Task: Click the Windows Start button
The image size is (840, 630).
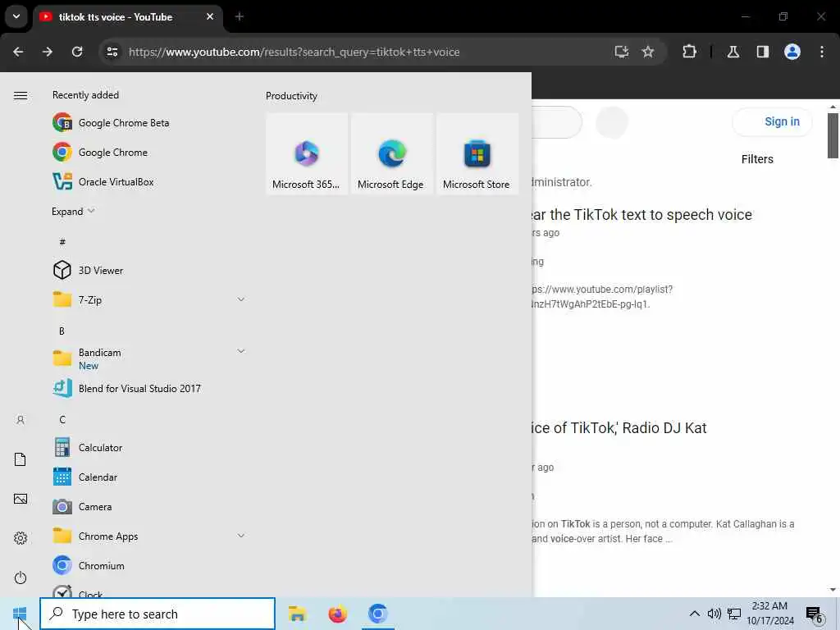Action: point(20,614)
